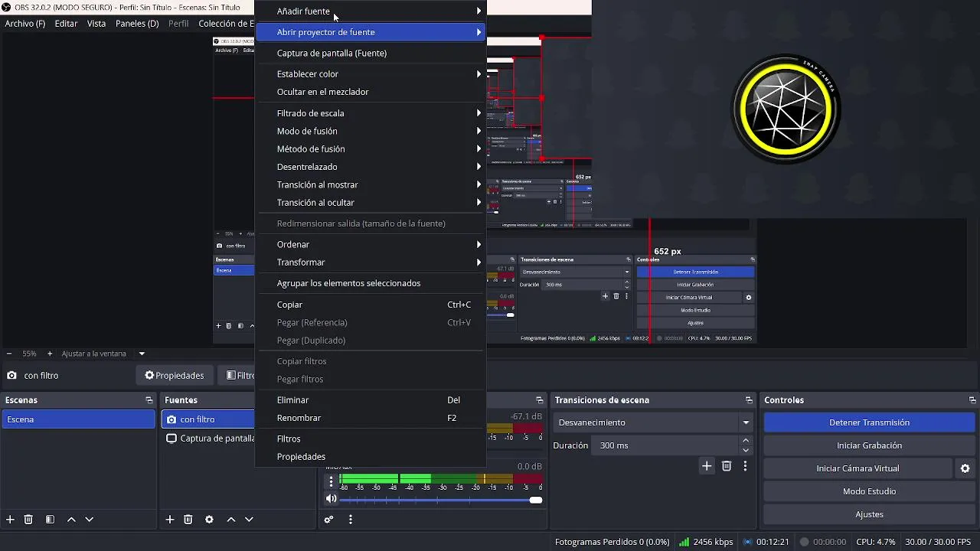This screenshot has width=980, height=551.
Task: Choose Captura de pantalla (Fuente) menu entry
Action: (x=371, y=53)
